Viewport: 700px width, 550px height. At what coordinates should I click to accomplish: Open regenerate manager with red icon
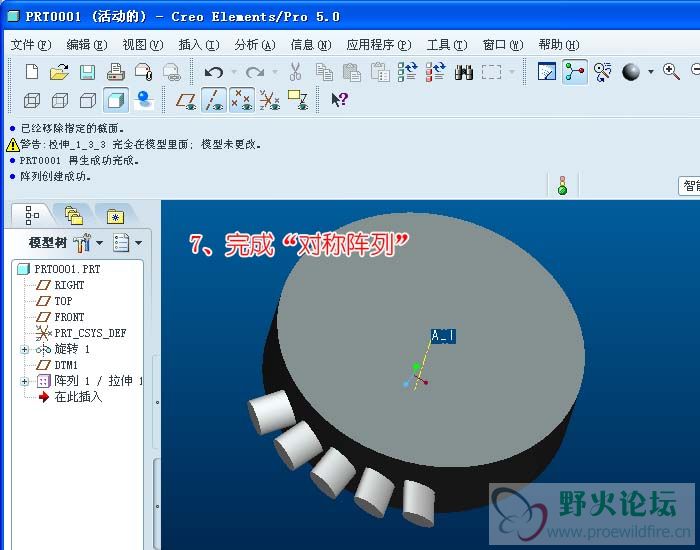click(436, 72)
